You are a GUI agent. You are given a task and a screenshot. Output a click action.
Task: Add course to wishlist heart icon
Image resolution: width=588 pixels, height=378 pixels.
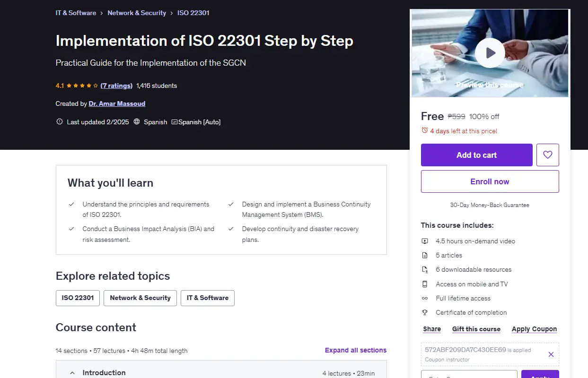tap(548, 155)
